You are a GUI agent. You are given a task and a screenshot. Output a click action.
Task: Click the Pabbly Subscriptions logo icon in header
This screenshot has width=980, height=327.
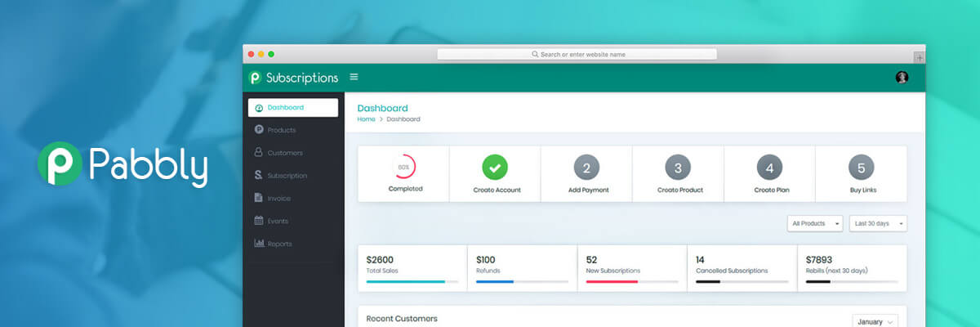[256, 78]
